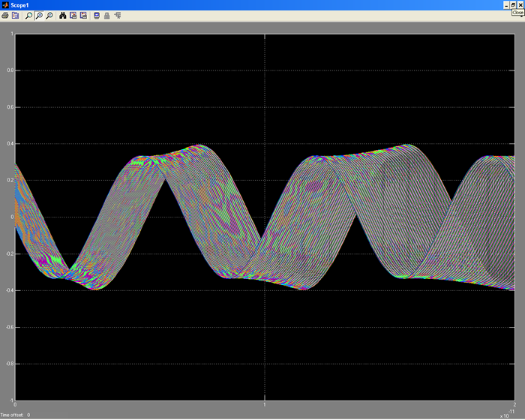Screen dimensions: 525x420
Task: Select the Zoom magnifier tool
Action: click(28, 15)
